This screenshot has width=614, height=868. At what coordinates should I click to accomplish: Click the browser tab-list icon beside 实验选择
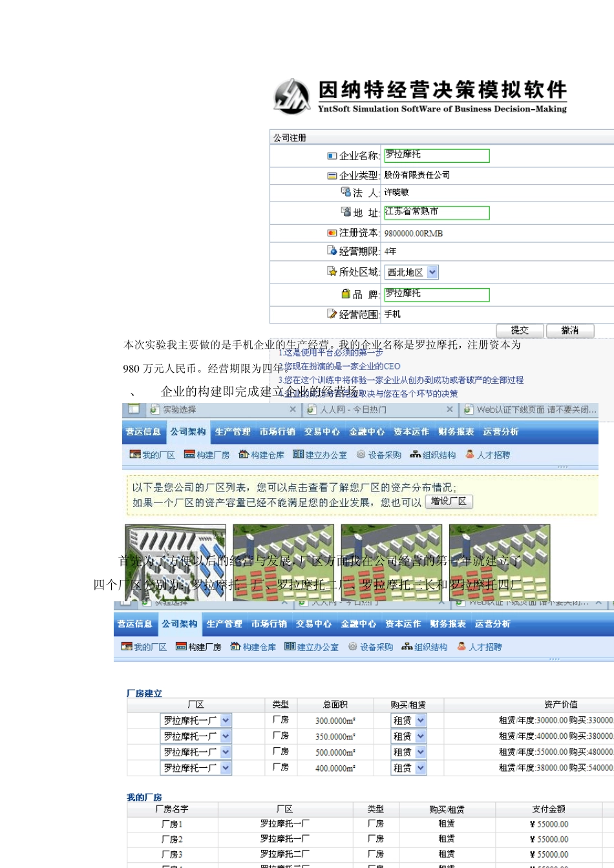[134, 409]
